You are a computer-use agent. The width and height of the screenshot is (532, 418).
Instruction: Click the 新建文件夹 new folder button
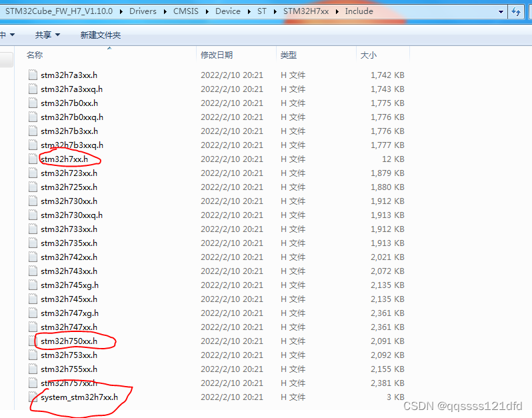[101, 35]
